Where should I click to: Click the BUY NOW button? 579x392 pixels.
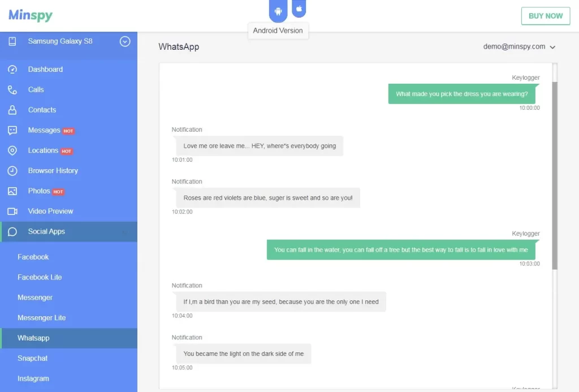[x=546, y=16]
